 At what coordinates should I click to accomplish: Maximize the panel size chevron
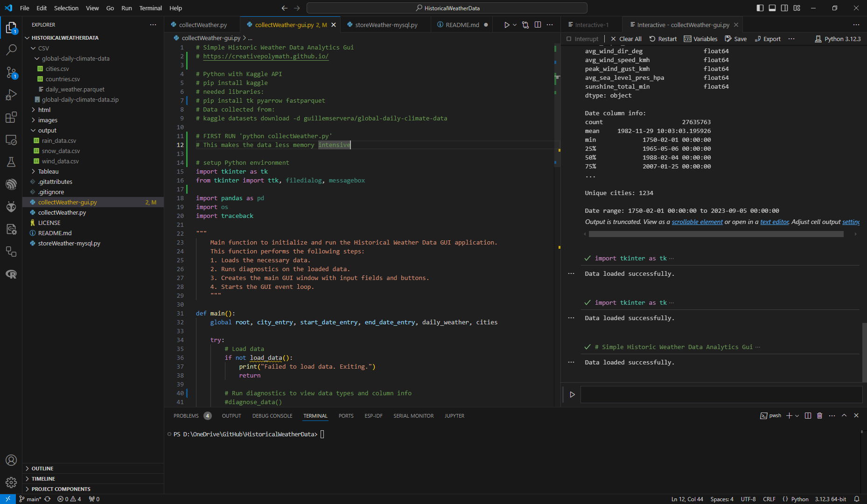coord(844,415)
